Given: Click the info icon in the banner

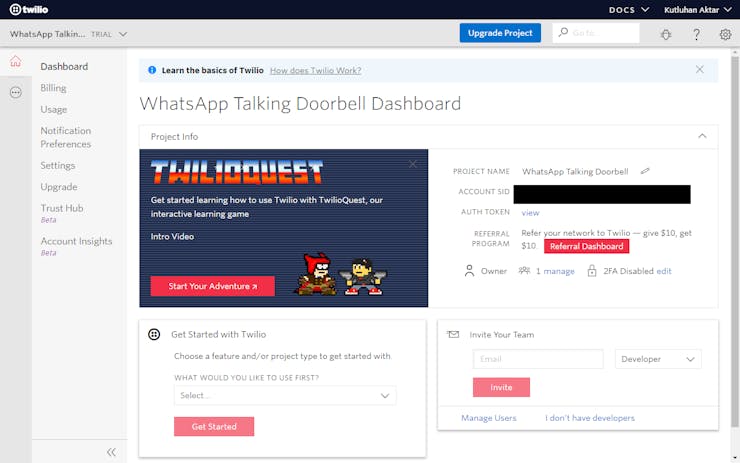Looking at the screenshot, I should (x=152, y=70).
